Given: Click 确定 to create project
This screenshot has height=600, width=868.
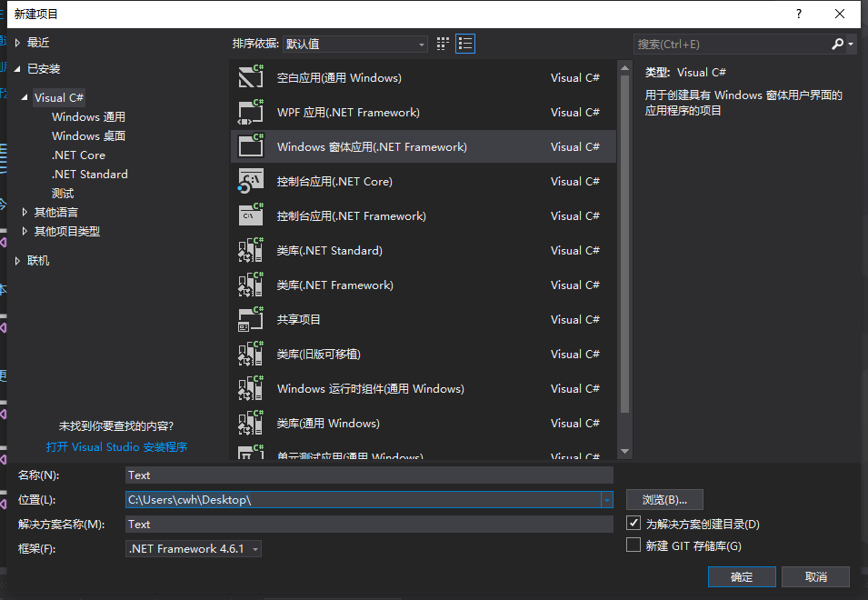Looking at the screenshot, I should [742, 576].
